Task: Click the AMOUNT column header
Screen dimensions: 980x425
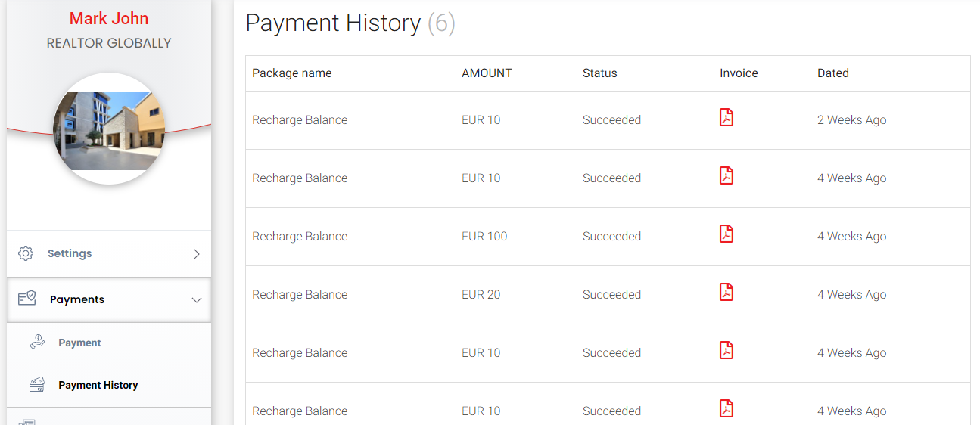Action: (487, 73)
